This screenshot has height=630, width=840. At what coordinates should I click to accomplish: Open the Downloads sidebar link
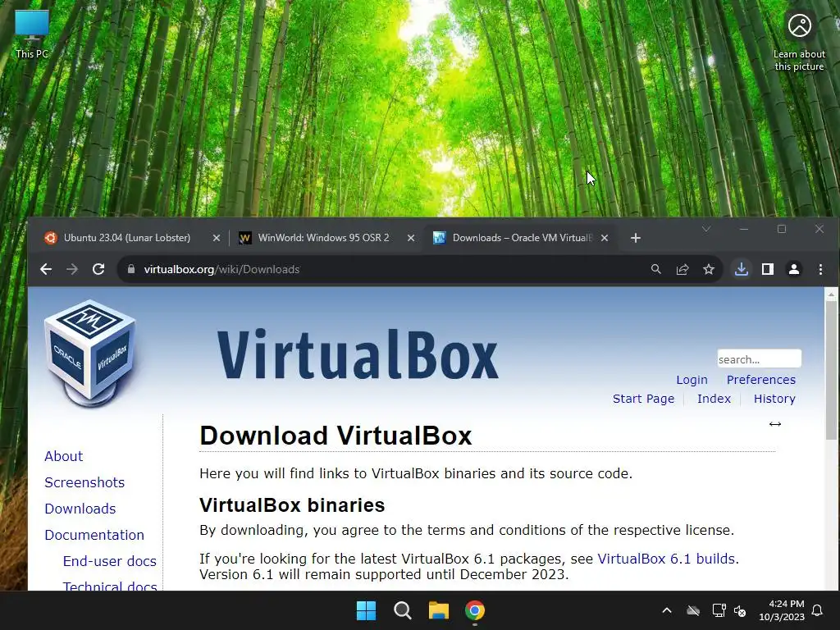point(80,509)
